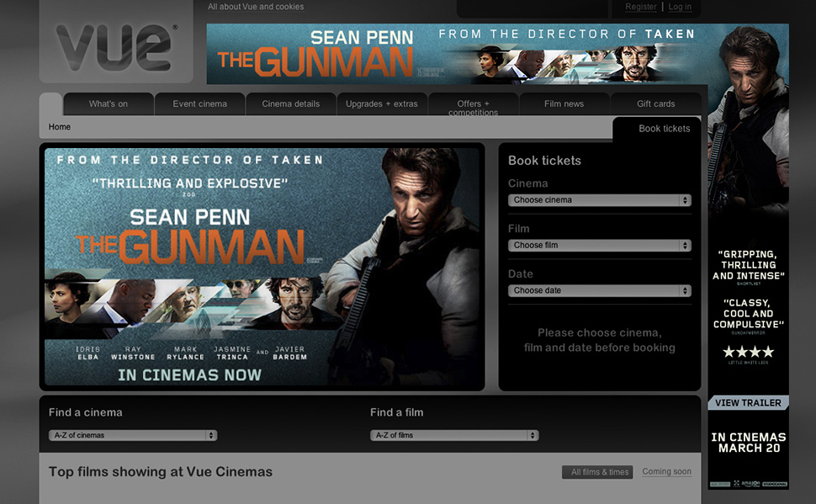Click the Log in link
Viewport: 816px width, 504px height.
pyautogui.click(x=680, y=7)
